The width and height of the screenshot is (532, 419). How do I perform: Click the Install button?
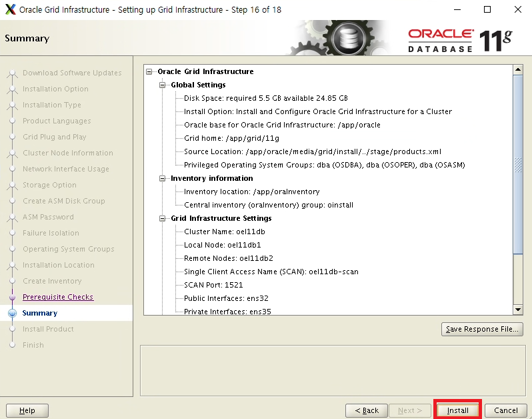(x=457, y=410)
